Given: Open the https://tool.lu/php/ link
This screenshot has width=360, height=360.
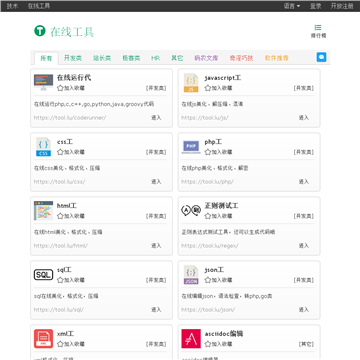Looking at the screenshot, I should pyautogui.click(x=207, y=181).
